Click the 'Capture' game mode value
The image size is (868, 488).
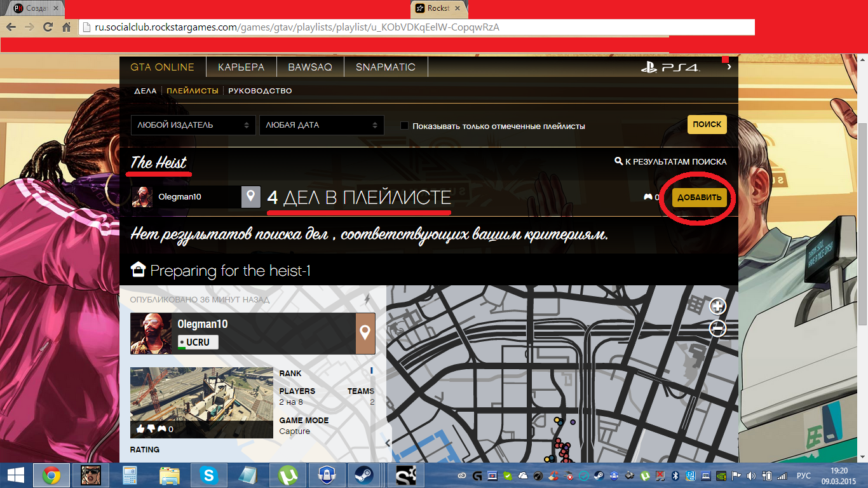tap(295, 431)
